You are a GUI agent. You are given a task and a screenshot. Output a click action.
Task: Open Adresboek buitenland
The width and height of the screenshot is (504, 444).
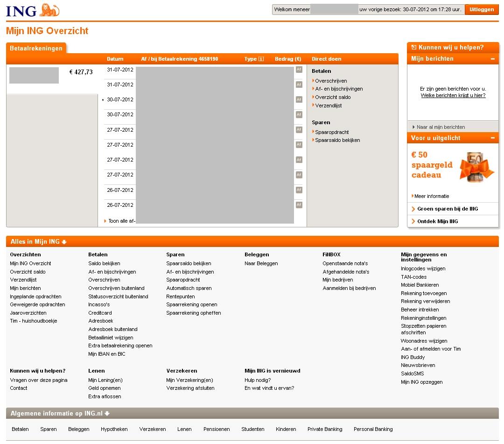(113, 329)
